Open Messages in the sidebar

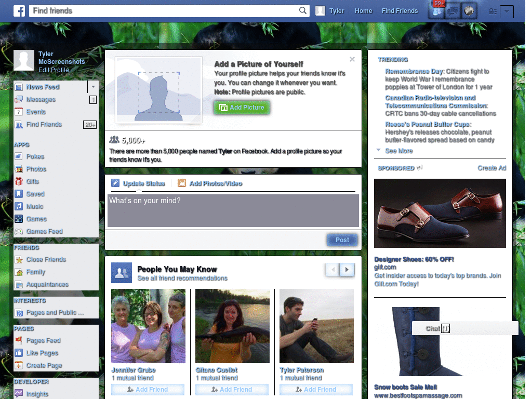(41, 99)
